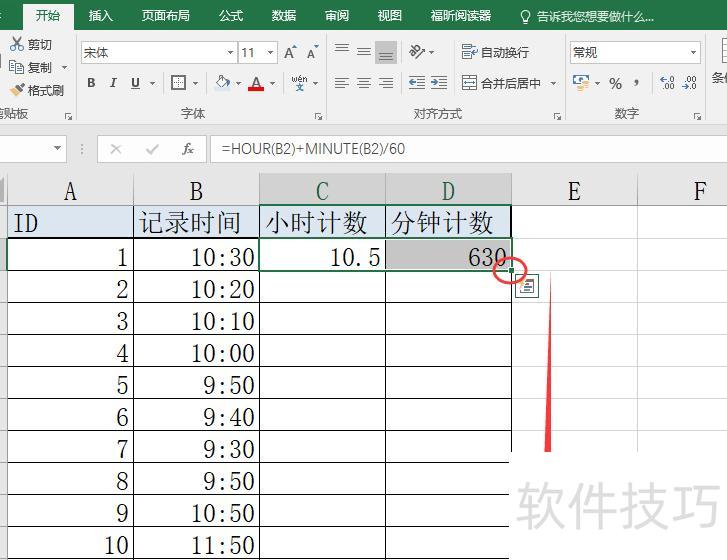Select column E header
The image size is (727, 560).
(574, 191)
